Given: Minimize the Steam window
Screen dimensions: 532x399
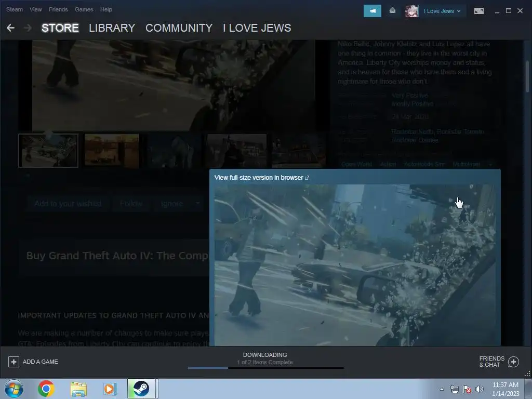Looking at the screenshot, I should 497,11.
